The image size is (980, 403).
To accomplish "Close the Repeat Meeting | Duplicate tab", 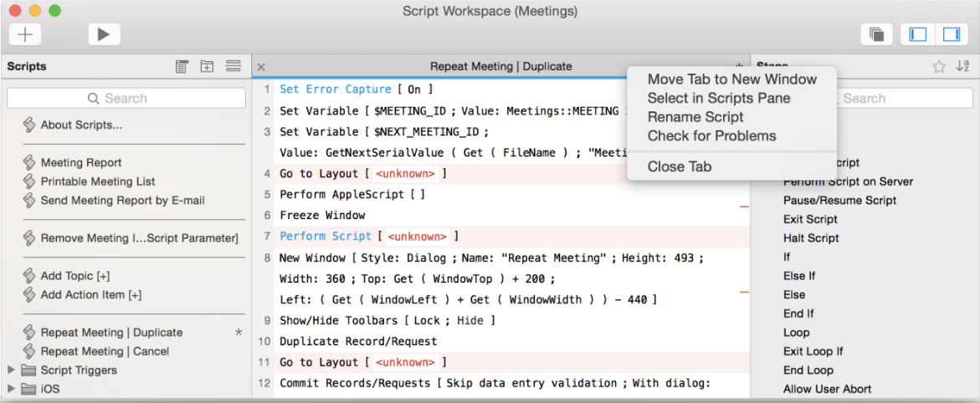I will click(261, 67).
